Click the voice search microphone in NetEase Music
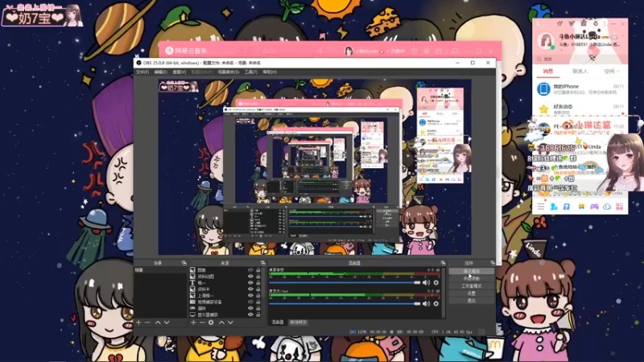This screenshot has height=362, width=644. 320,51
